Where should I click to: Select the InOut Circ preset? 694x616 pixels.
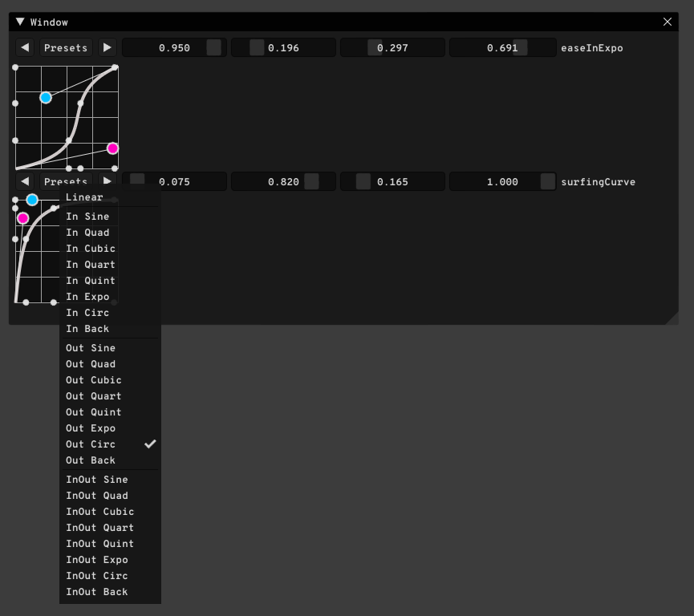(110, 576)
